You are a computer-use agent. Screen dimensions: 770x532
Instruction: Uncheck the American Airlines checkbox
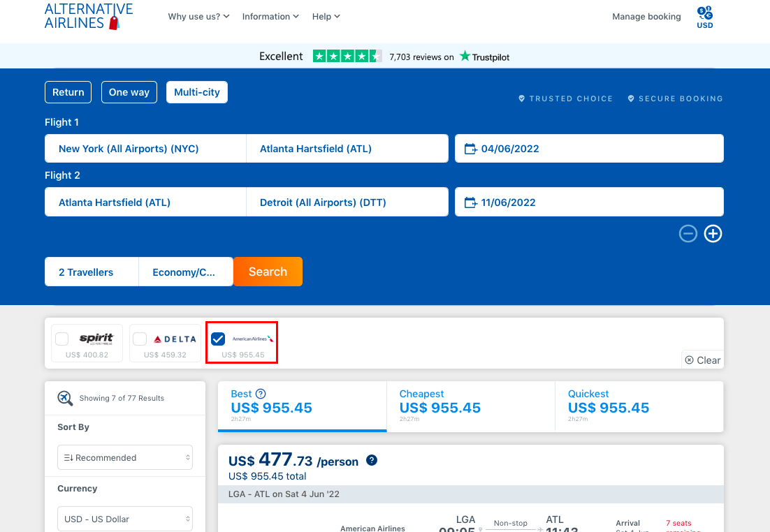[x=218, y=339]
